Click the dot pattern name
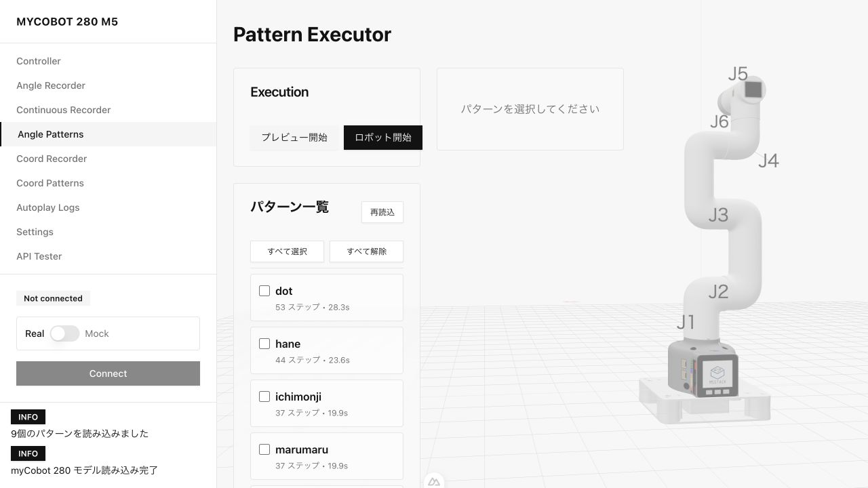Viewport: 868px width, 488px height. [284, 291]
